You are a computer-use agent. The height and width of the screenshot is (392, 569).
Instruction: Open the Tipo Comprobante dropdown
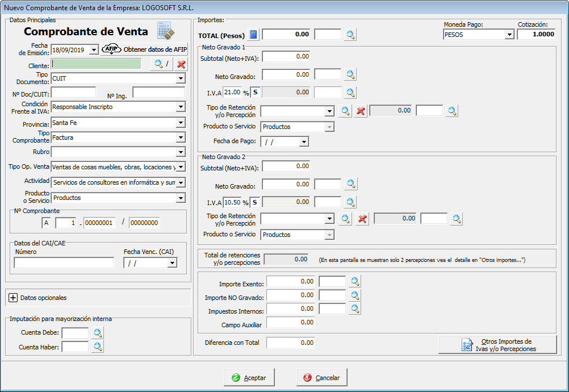coord(181,137)
